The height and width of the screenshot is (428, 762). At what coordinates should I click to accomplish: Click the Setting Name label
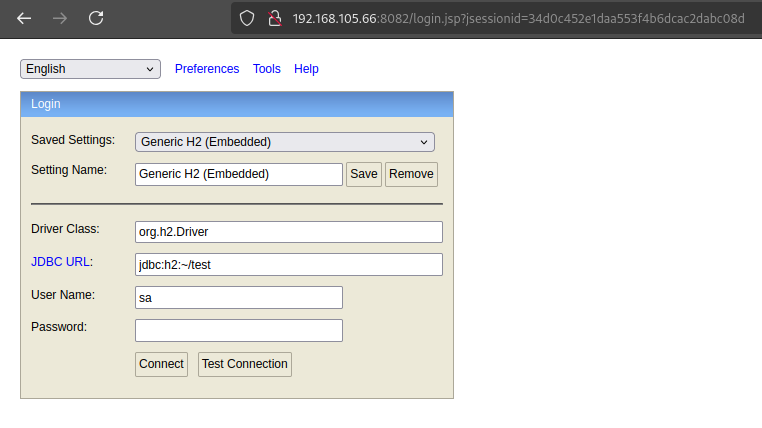tap(69, 170)
